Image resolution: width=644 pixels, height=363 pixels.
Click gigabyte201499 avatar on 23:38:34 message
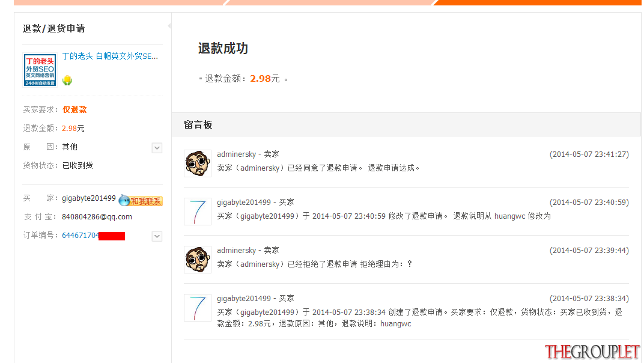(198, 308)
